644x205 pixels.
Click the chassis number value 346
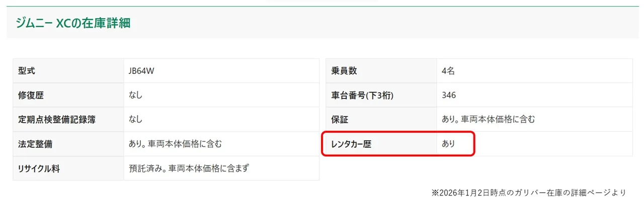(x=449, y=95)
